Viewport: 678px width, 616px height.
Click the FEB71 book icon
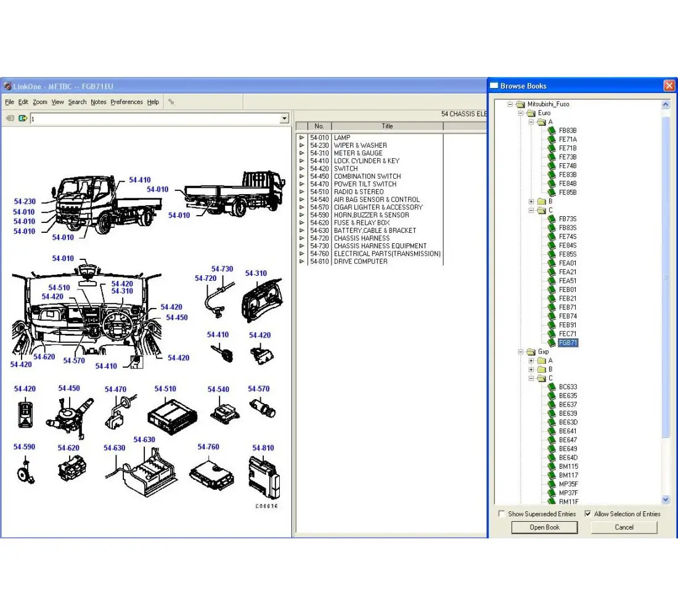click(552, 307)
